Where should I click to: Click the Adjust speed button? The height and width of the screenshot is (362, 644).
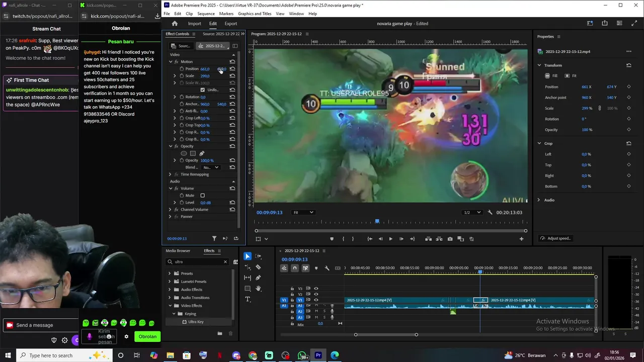(x=555, y=238)
